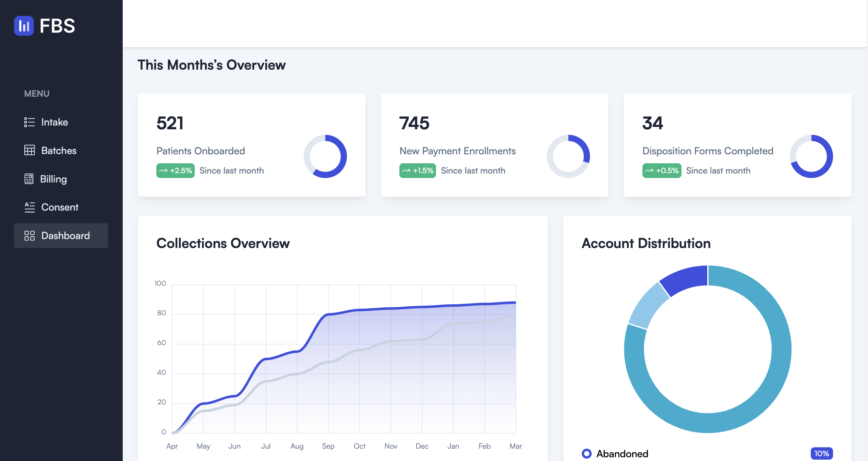
Task: Select the Consent form icon
Action: (29, 207)
